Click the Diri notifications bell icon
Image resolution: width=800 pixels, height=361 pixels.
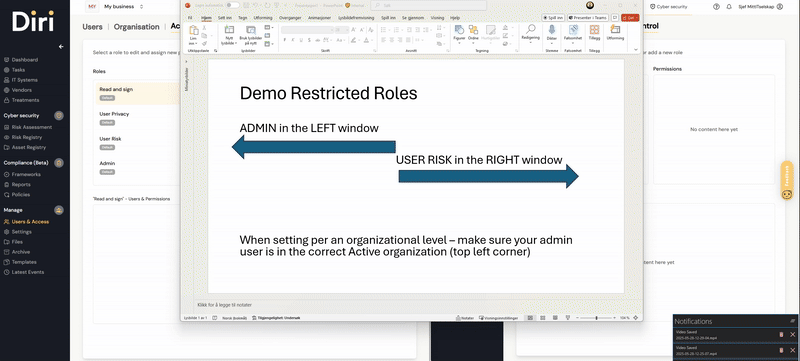(x=729, y=7)
